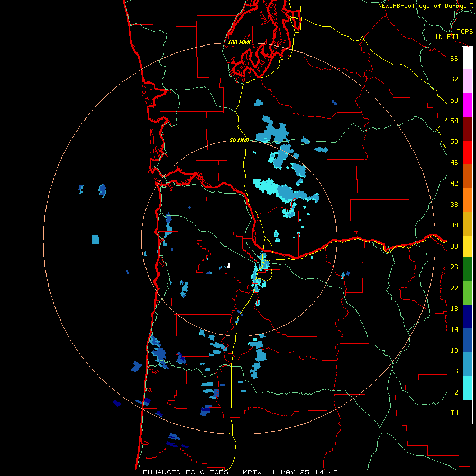The image size is (476, 476).
Task: Click the [K FT] units label
Action: coord(447,36)
